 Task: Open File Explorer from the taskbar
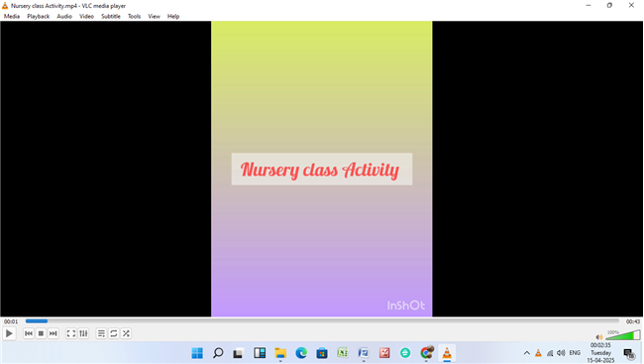(x=280, y=353)
